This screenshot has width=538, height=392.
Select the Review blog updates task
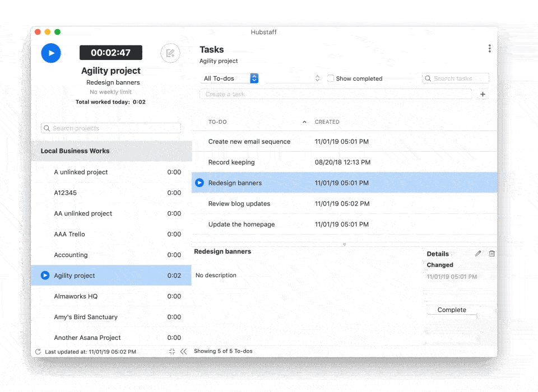(x=344, y=203)
